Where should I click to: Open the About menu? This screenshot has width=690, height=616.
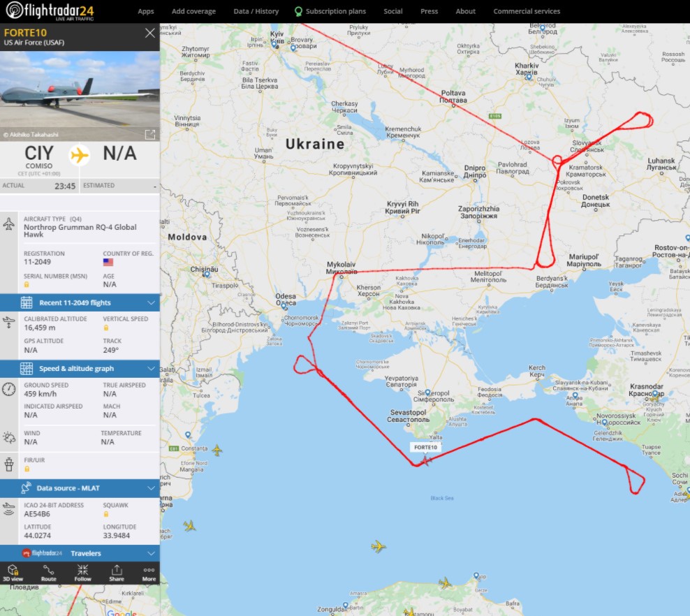466,11
